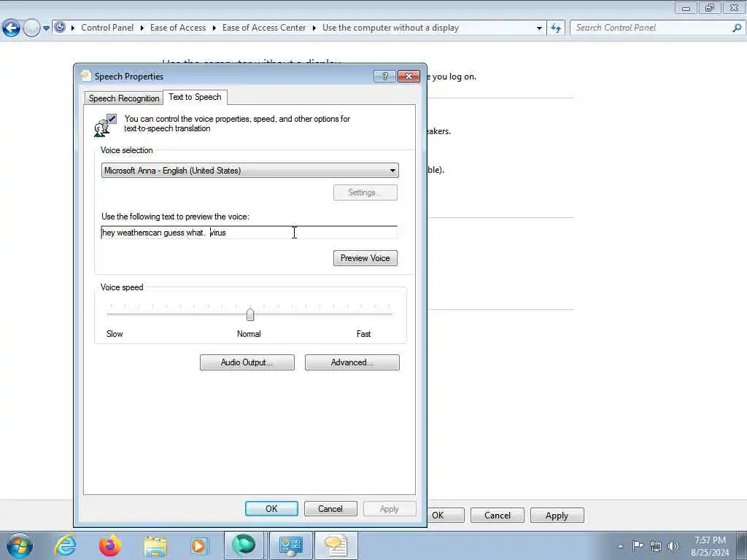Open the Windows Explorer folder taskbar icon
The height and width of the screenshot is (560, 747).
coord(155,545)
